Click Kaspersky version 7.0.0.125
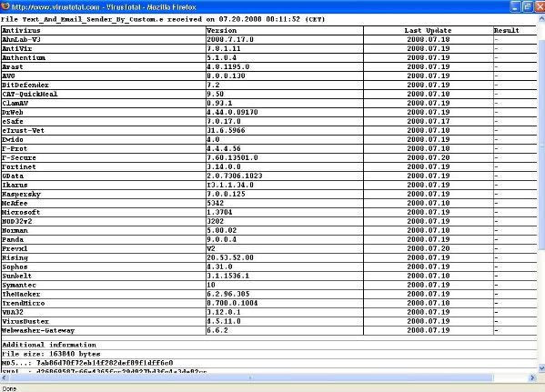The height and width of the screenshot is (392, 545). [226, 194]
